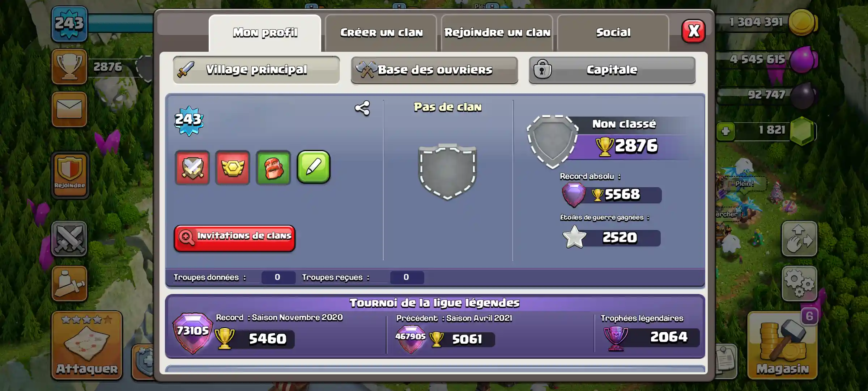Select the barbarian king avatar icon

point(273,168)
